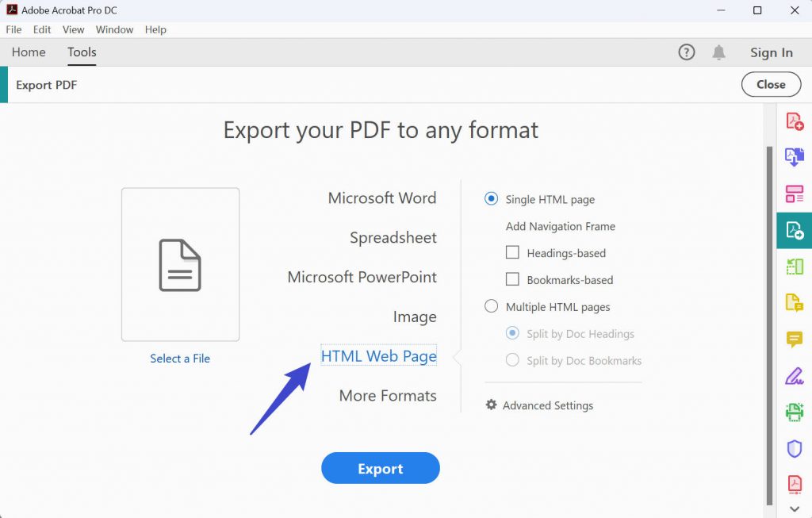Click the highlighted Export PDF tool icon
This screenshot has height=518, width=812.
[x=795, y=230]
